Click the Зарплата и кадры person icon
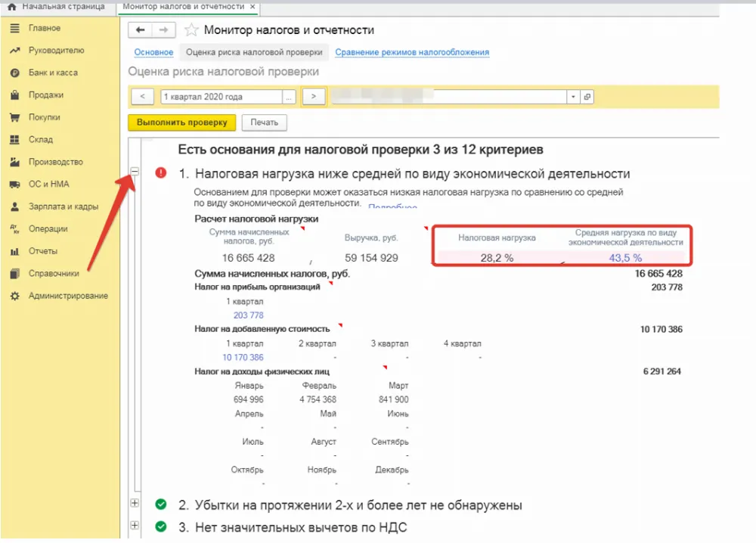Image resolution: width=756 pixels, height=543 pixels. [15, 206]
